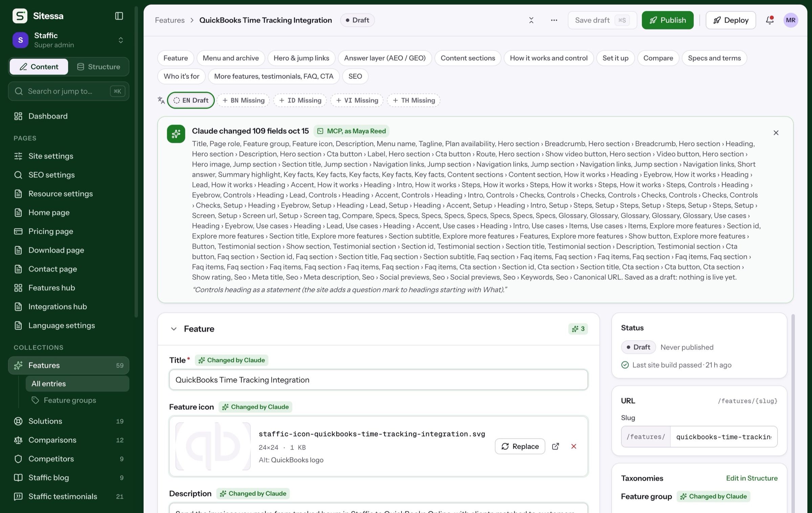Open the Staffic workspace switcher
The image size is (812, 513).
pos(68,40)
